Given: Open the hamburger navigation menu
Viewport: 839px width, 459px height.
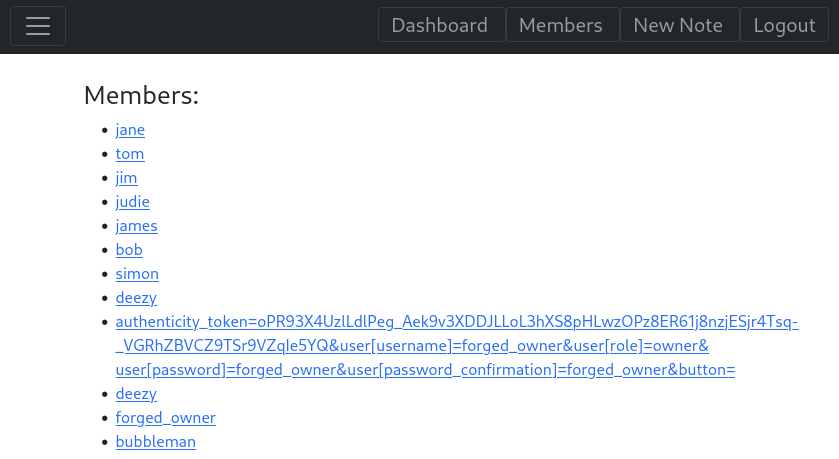Looking at the screenshot, I should click(x=38, y=26).
